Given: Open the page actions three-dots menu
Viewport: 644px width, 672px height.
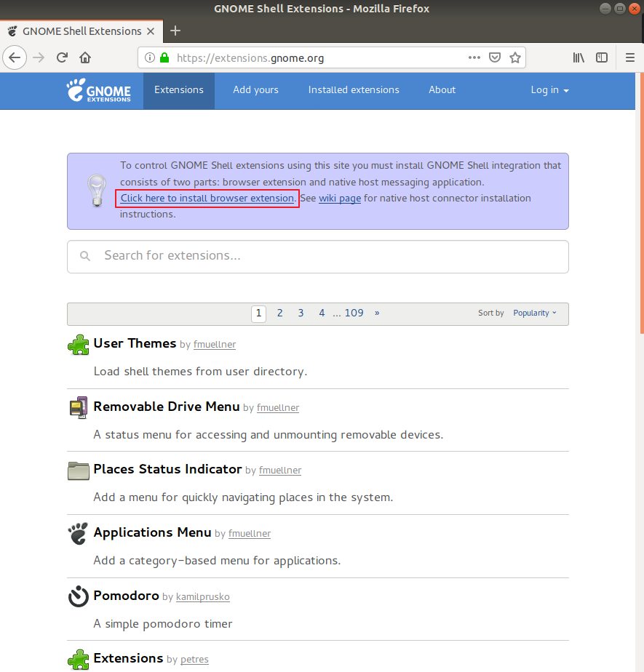Looking at the screenshot, I should [474, 57].
